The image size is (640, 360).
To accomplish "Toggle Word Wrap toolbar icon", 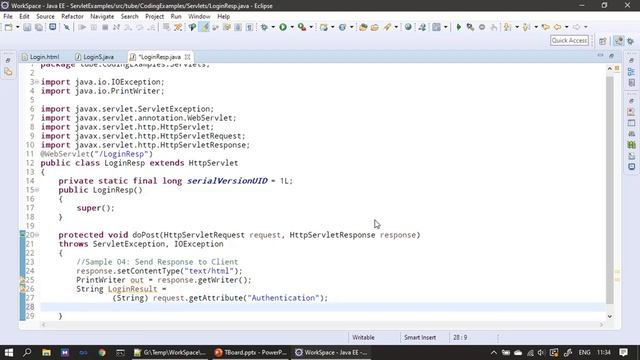I will coord(227,27).
